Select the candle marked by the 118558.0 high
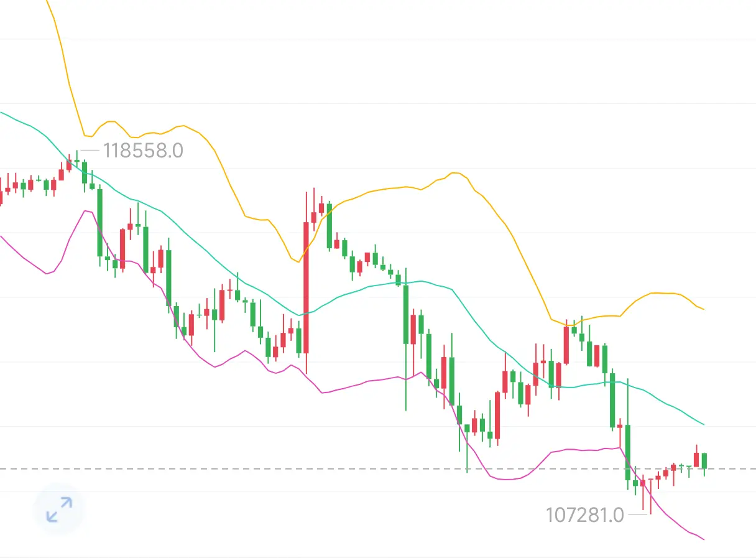The width and height of the screenshot is (756, 558). pyautogui.click(x=77, y=160)
